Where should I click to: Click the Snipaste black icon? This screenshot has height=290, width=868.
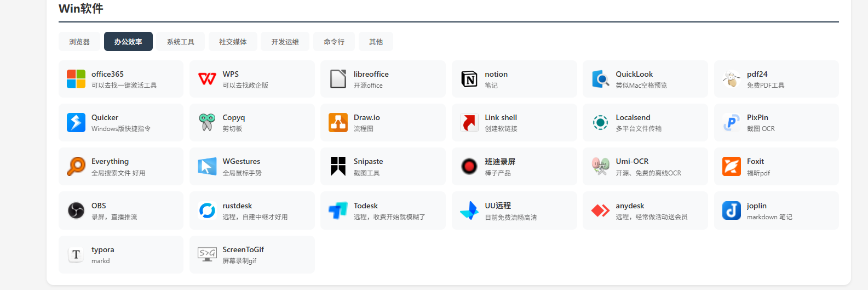point(338,166)
